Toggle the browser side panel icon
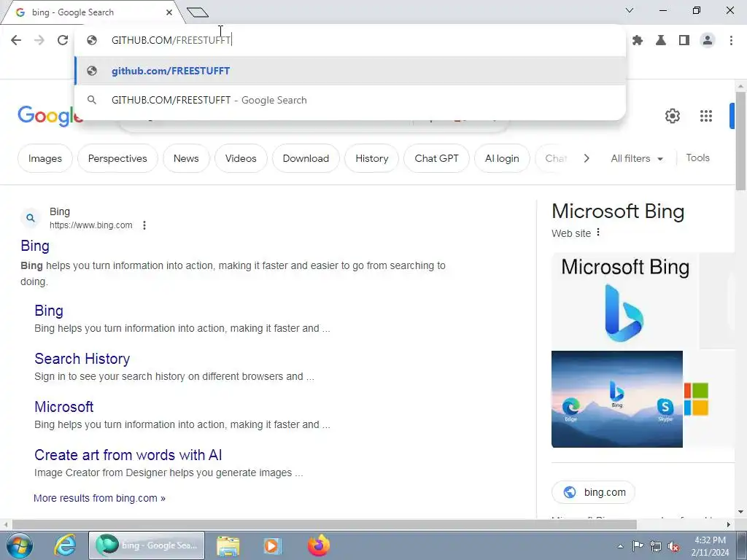Screen dimensions: 747x560 tap(684, 41)
